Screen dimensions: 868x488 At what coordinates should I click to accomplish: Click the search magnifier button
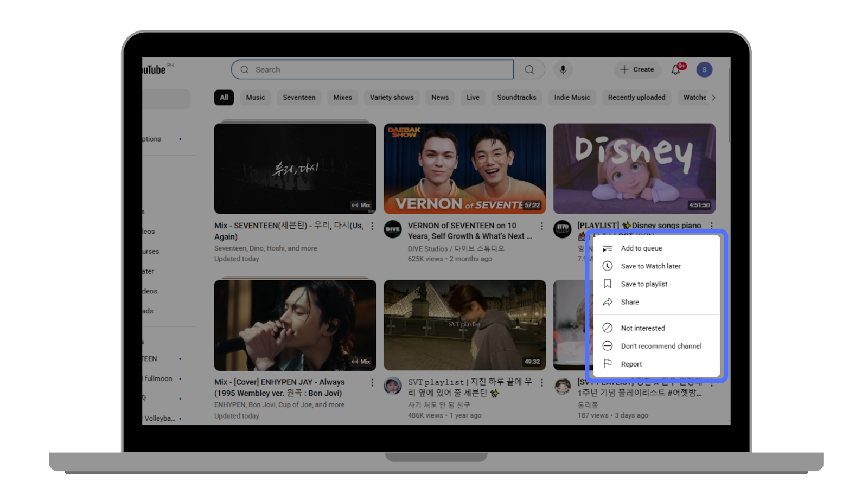[529, 69]
